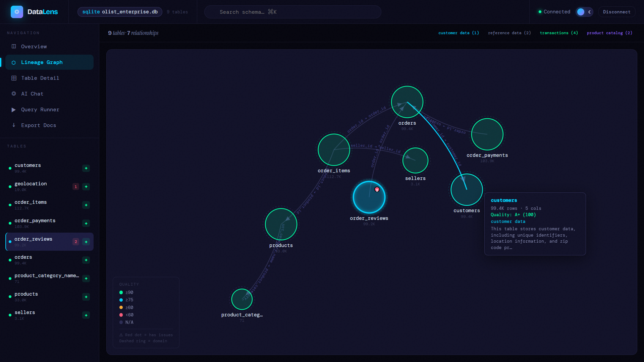Toggle the dark mode theme switch
The height and width of the screenshot is (362, 644).
point(584,12)
